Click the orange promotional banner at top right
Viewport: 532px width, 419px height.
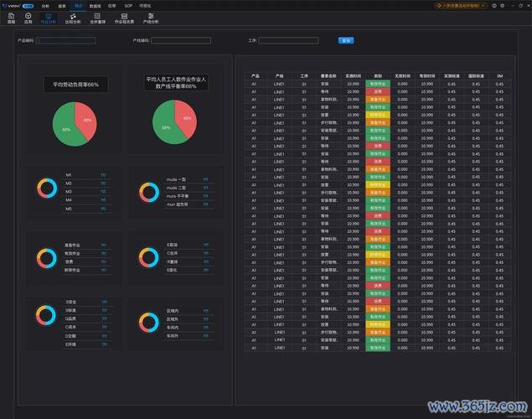[461, 6]
